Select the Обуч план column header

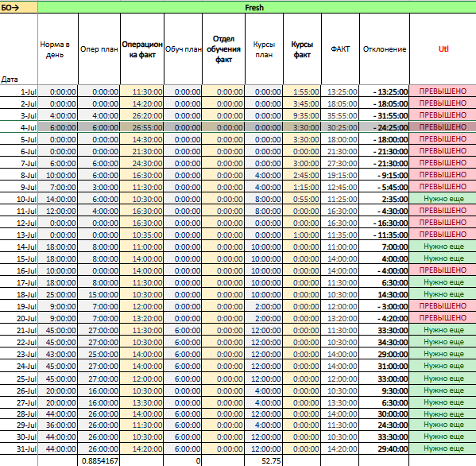(x=183, y=49)
